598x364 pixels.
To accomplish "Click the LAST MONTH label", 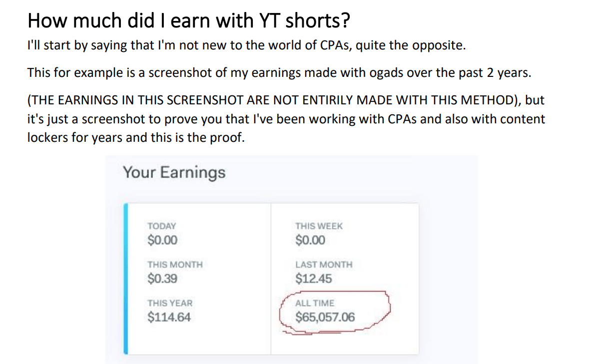I will point(324,265).
